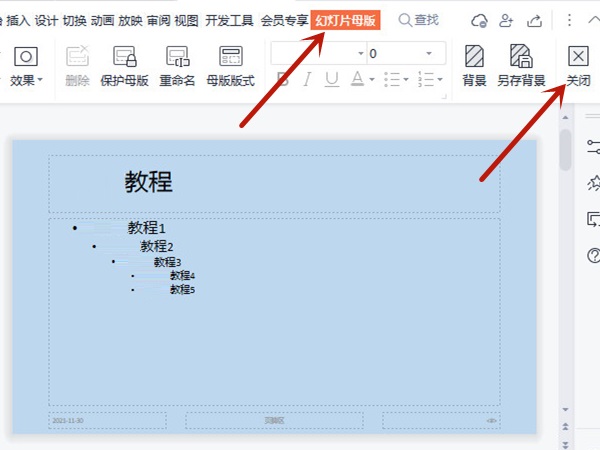Switch to the 动画 tab

(x=102, y=20)
